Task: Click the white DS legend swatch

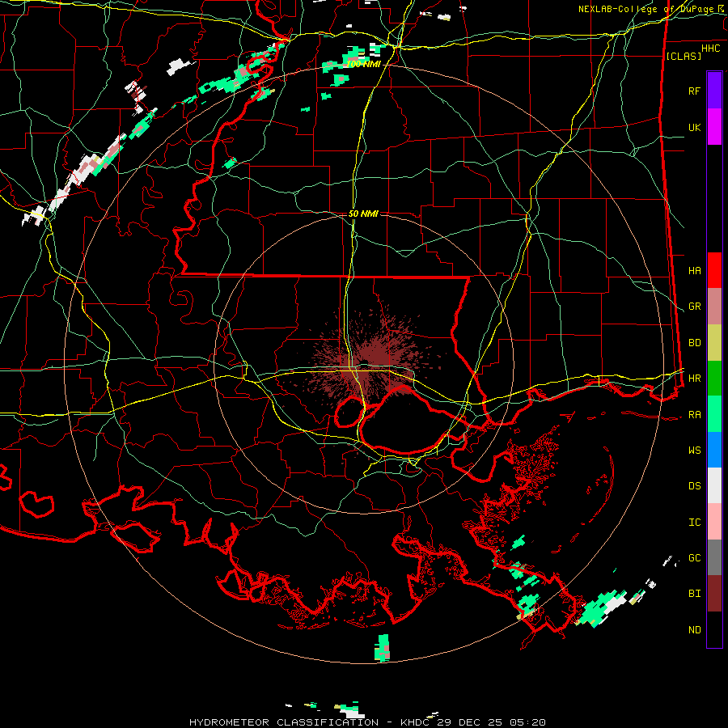Action: pos(714,485)
